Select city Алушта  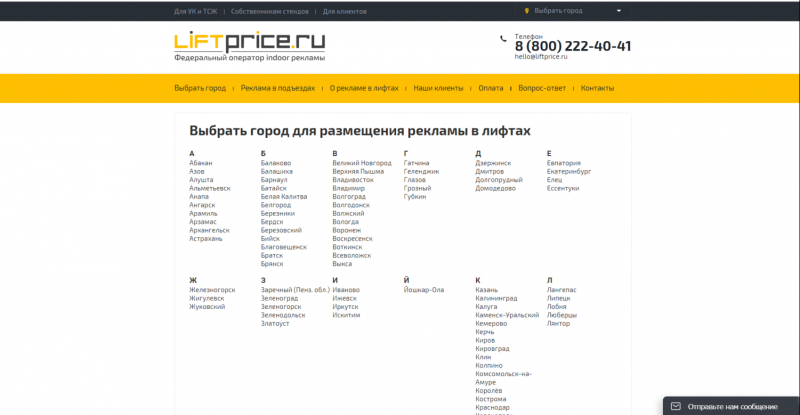tap(201, 180)
